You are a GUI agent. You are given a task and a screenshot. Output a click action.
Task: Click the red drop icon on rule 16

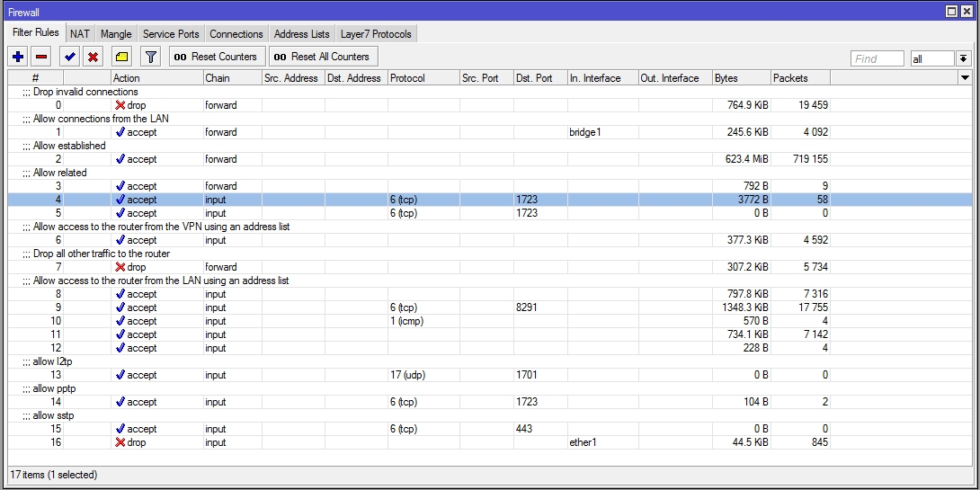120,442
